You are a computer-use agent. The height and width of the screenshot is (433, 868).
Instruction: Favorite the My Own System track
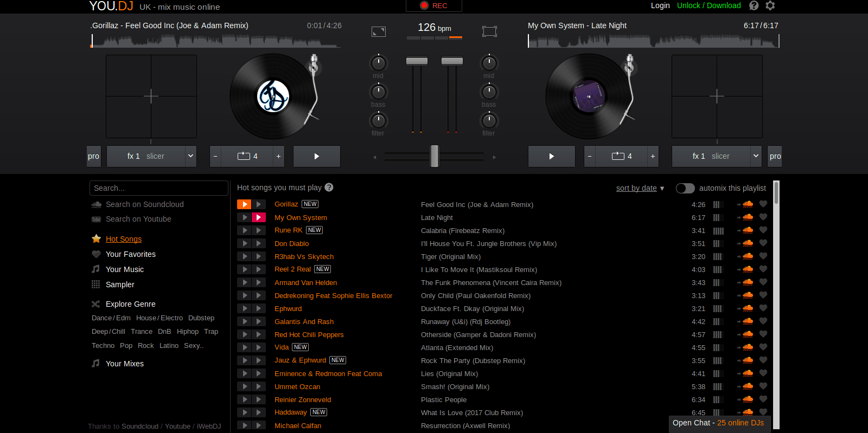pyautogui.click(x=763, y=217)
